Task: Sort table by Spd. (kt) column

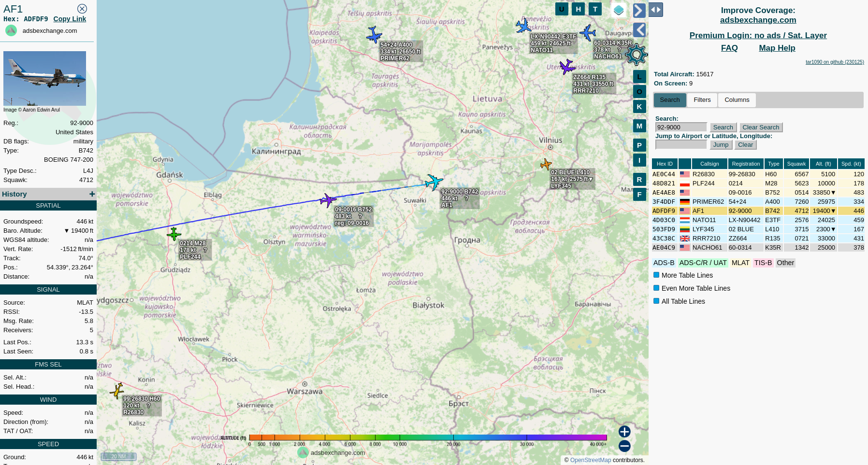Action: click(851, 164)
